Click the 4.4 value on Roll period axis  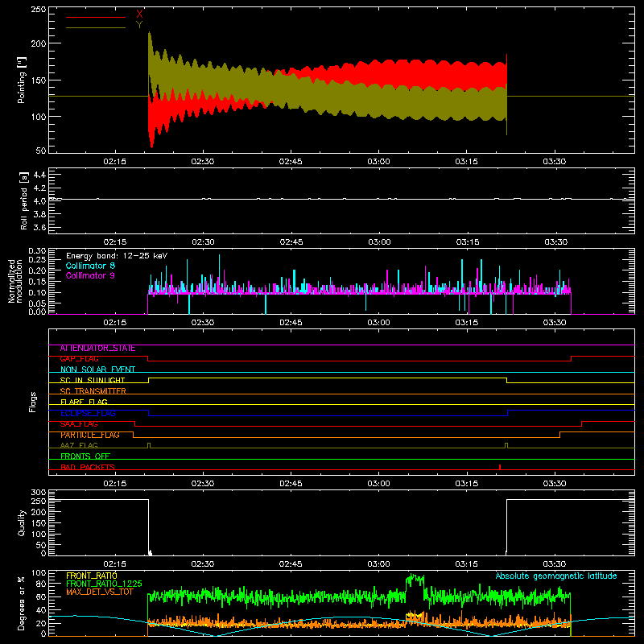tap(39, 175)
